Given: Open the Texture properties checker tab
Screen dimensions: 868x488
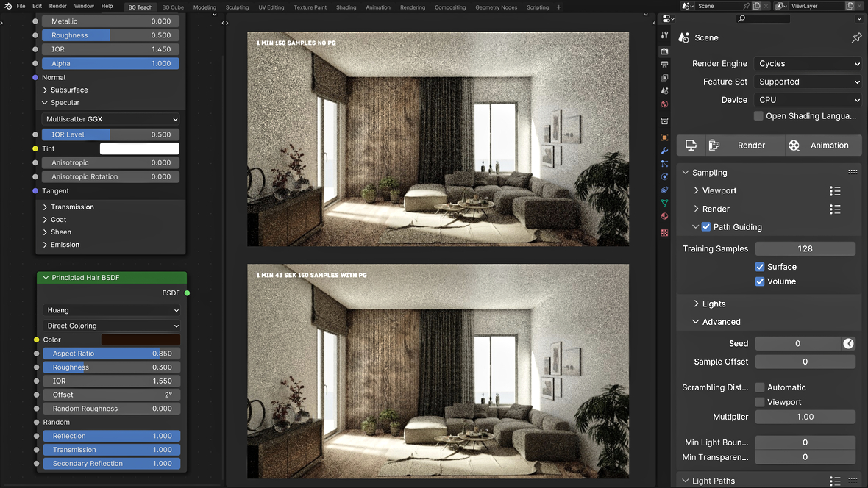Looking at the screenshot, I should click(x=665, y=233).
